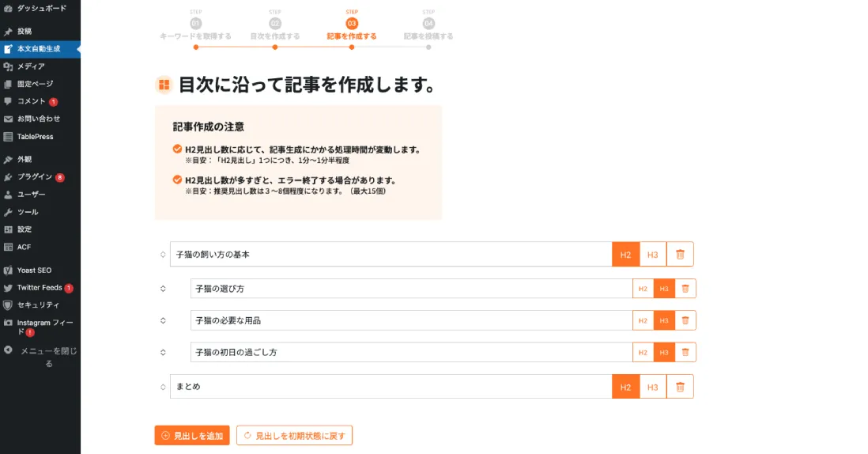This screenshot has width=868, height=454.
Task: Open Twitter Feeds in sidebar
Action: click(40, 288)
